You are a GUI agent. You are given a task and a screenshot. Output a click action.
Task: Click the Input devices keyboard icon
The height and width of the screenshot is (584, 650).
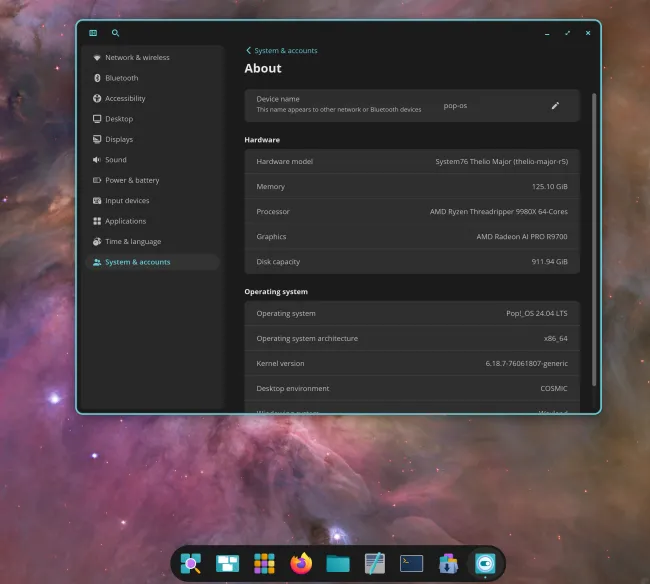click(x=97, y=201)
